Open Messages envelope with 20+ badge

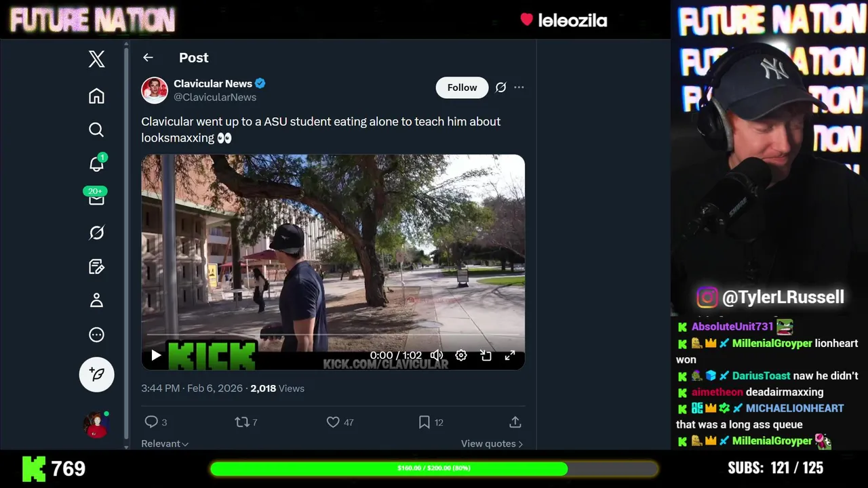pyautogui.click(x=96, y=197)
